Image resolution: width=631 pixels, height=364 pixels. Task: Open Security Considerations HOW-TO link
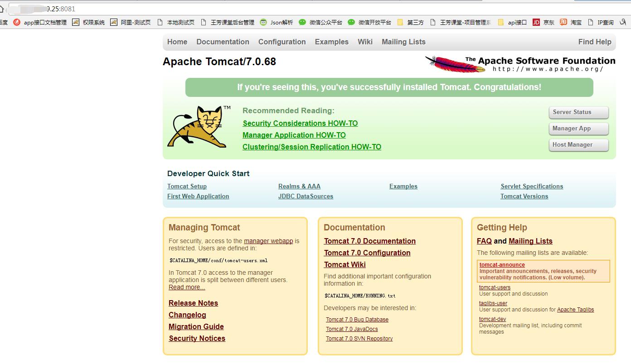pyautogui.click(x=300, y=123)
